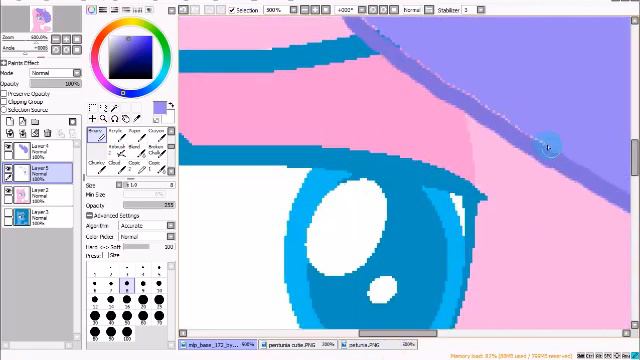Show the scratchpad panel
640x360 pixels.
point(149,10)
